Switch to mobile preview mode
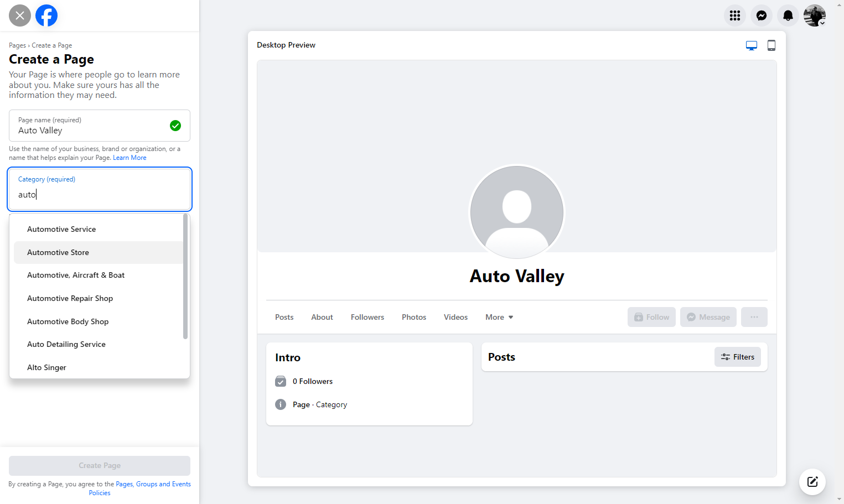 (x=771, y=45)
